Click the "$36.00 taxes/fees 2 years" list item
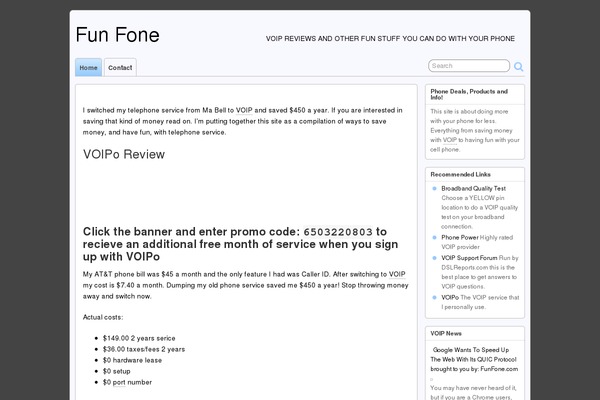 (x=144, y=349)
